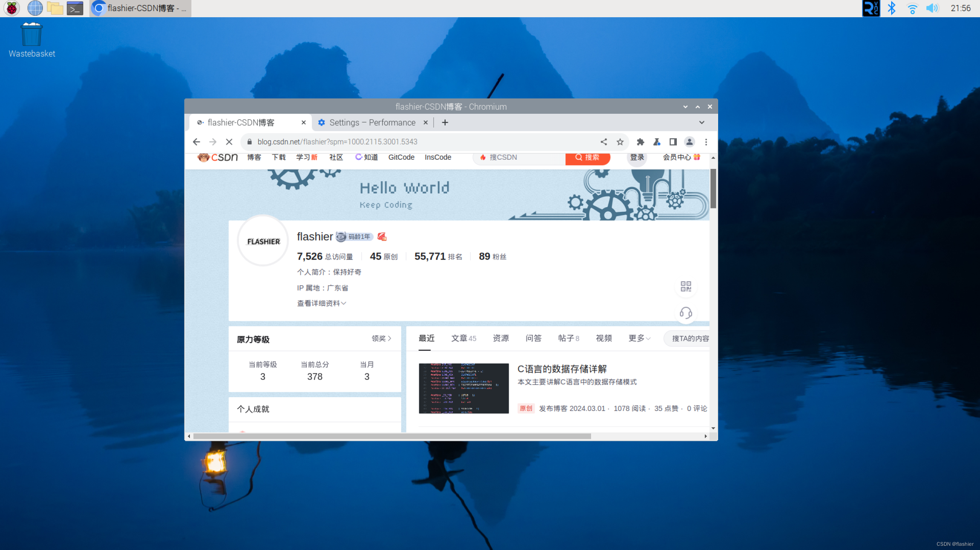980x550 pixels.
Task: Click the vertical page scrollbar thumb
Action: click(x=713, y=188)
